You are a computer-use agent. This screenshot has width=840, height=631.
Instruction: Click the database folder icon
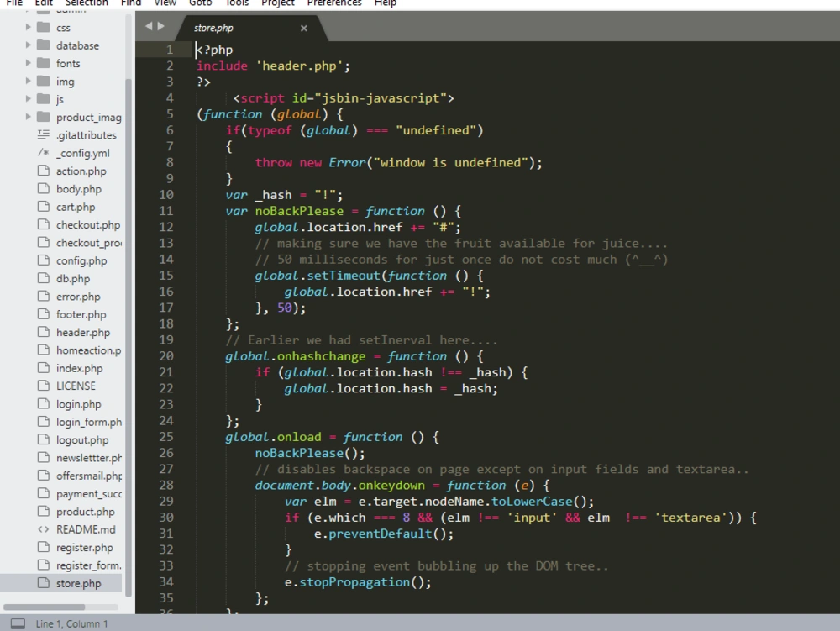coord(44,45)
